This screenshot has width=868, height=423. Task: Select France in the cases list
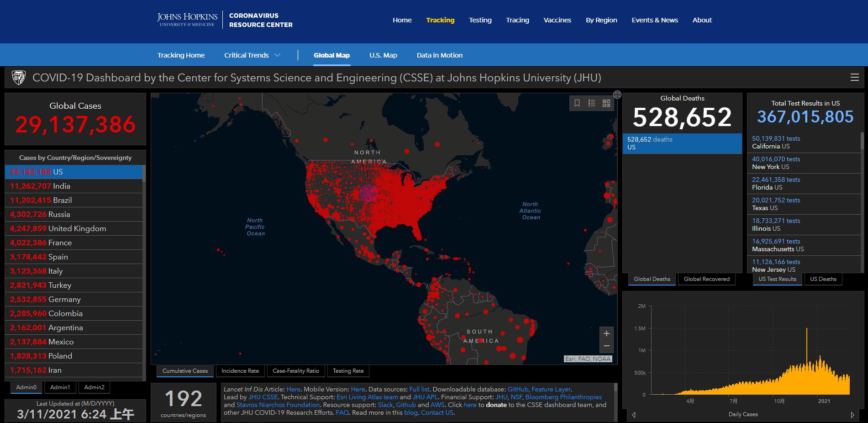[x=74, y=243]
